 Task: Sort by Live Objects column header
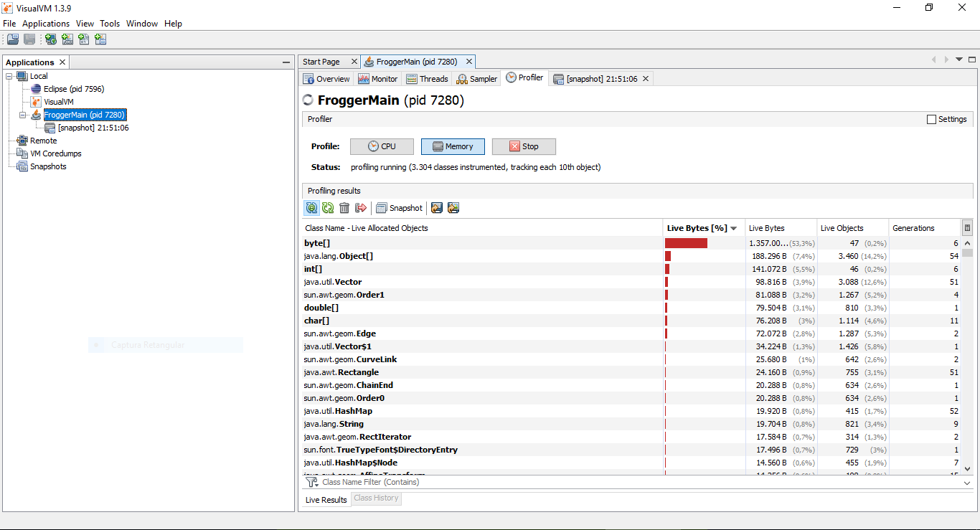[852, 228]
